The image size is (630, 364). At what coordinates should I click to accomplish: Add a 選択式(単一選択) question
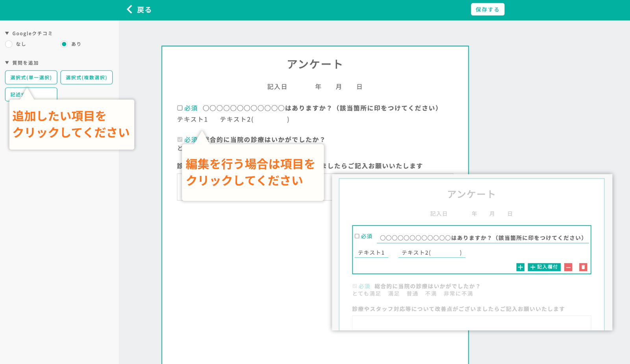point(31,78)
